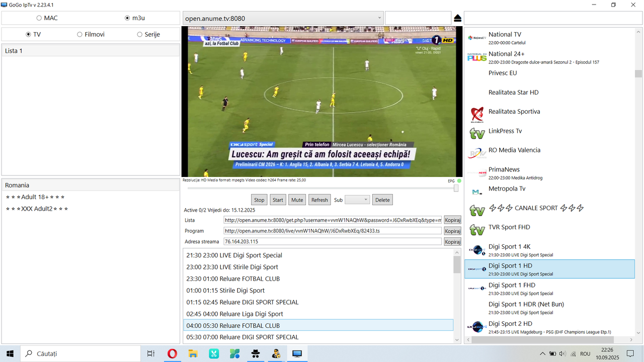
Task: Open the notification center icon
Action: click(x=630, y=354)
